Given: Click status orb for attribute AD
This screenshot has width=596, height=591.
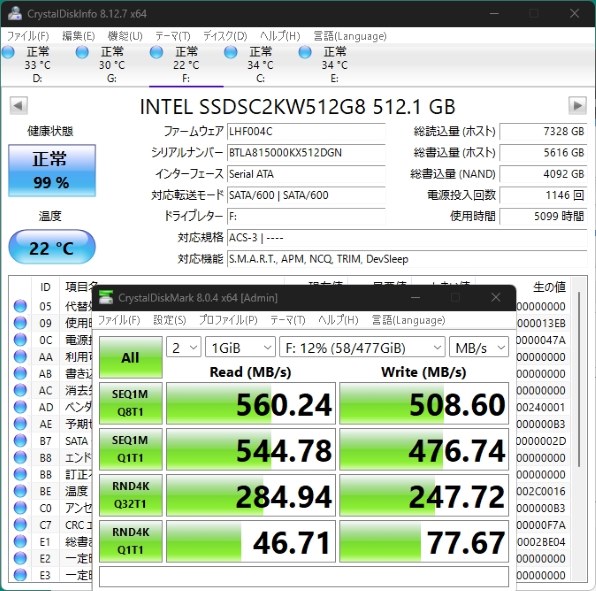Looking at the screenshot, I should click(20, 407).
